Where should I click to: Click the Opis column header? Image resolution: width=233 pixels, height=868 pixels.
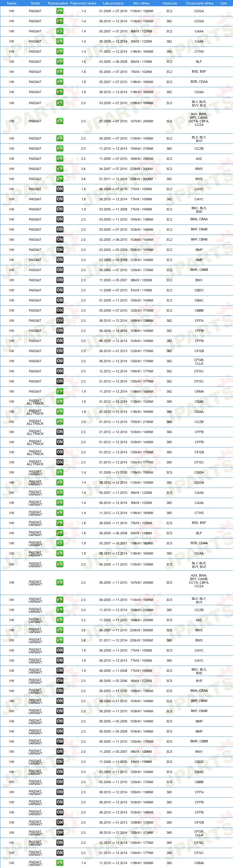click(223, 3)
